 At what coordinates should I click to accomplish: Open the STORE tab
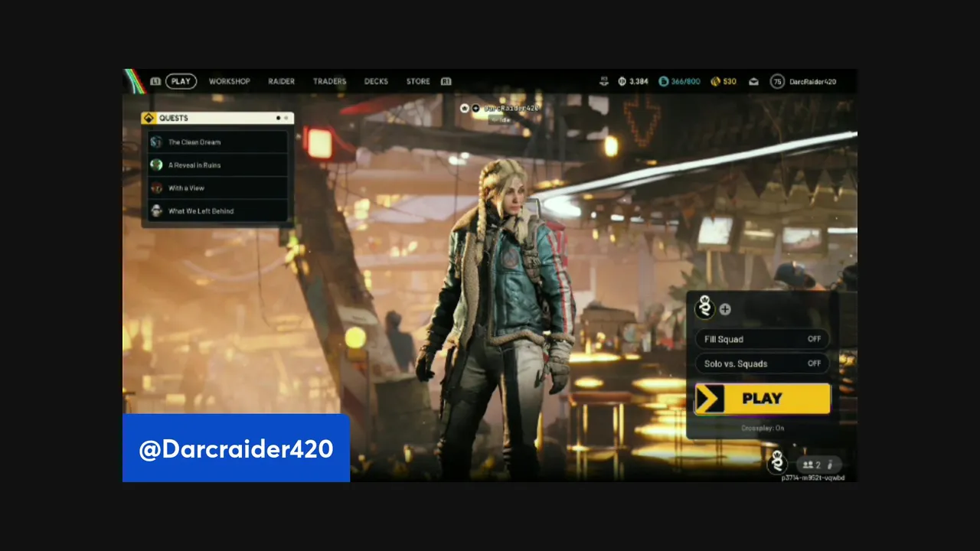[418, 81]
